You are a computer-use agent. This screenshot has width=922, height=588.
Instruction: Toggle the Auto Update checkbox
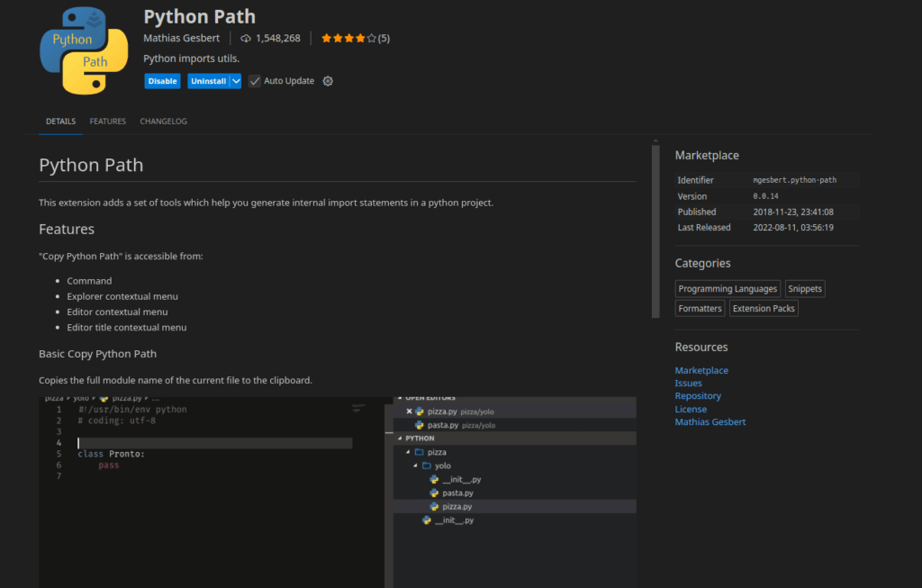coord(255,81)
